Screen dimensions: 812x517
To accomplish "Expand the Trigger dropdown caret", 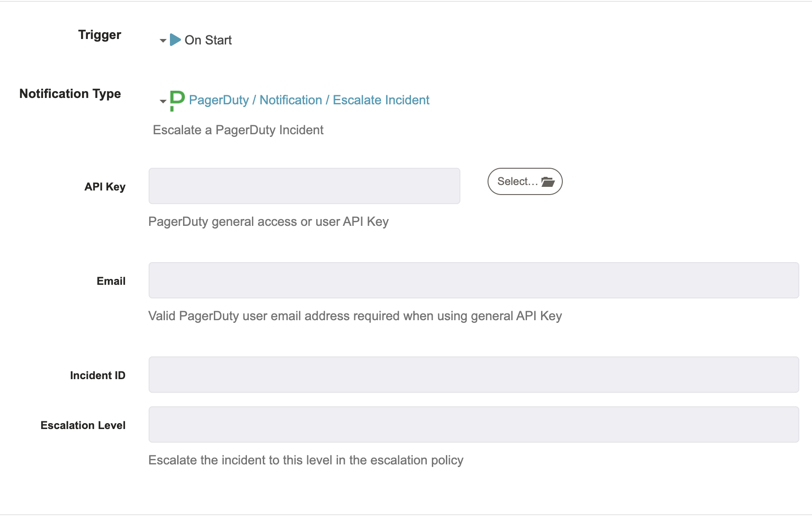I will 163,41.
